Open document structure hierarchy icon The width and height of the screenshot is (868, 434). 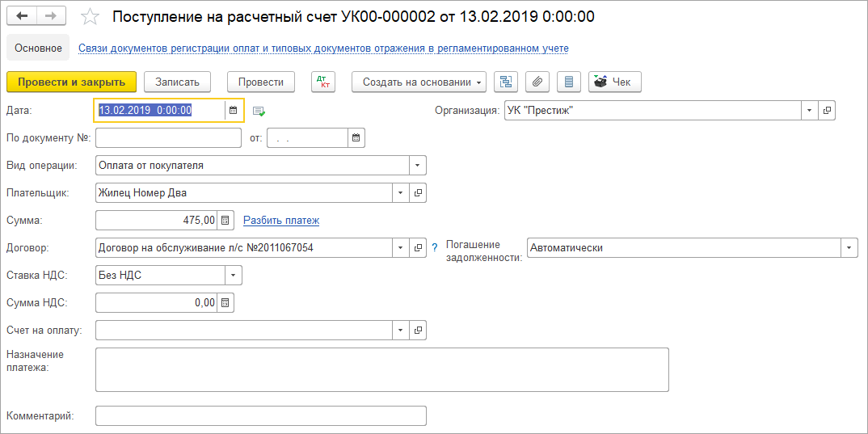pos(506,82)
